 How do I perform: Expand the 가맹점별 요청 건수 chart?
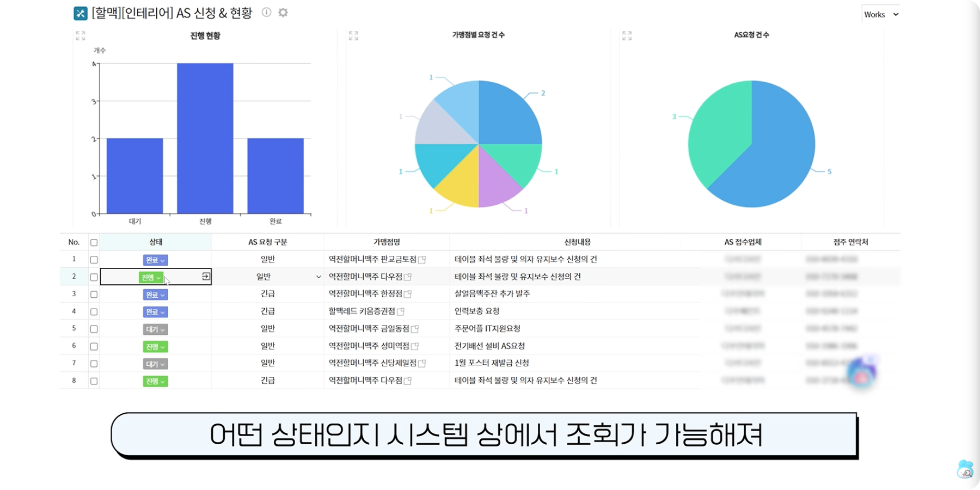353,36
